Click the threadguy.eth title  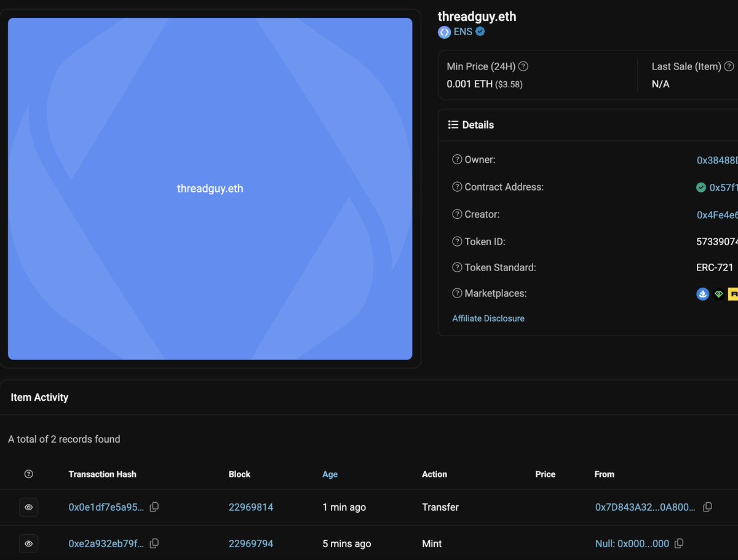point(477,17)
